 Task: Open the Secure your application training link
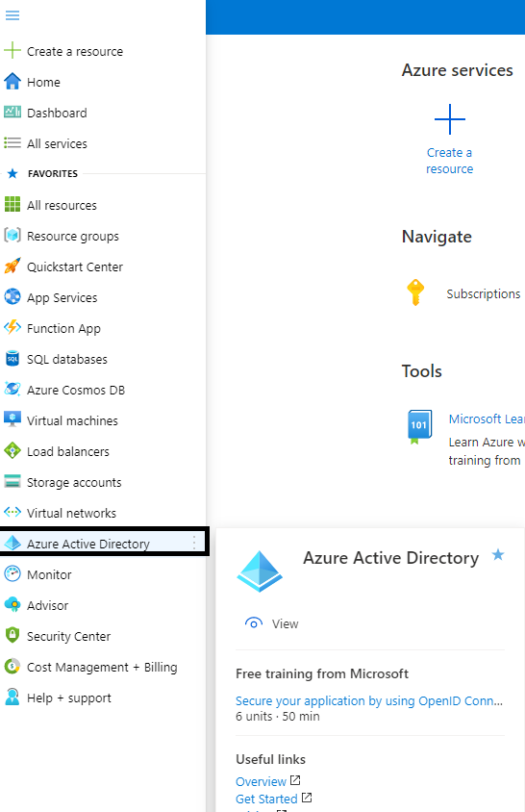pyautogui.click(x=369, y=700)
